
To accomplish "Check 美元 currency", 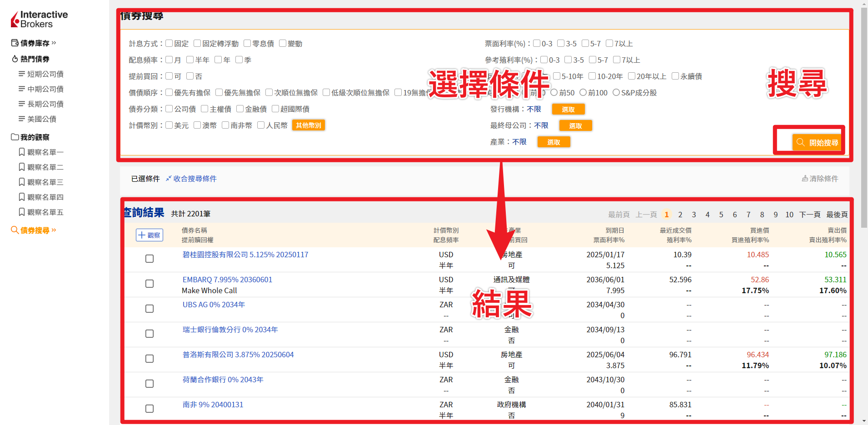I will 169,125.
